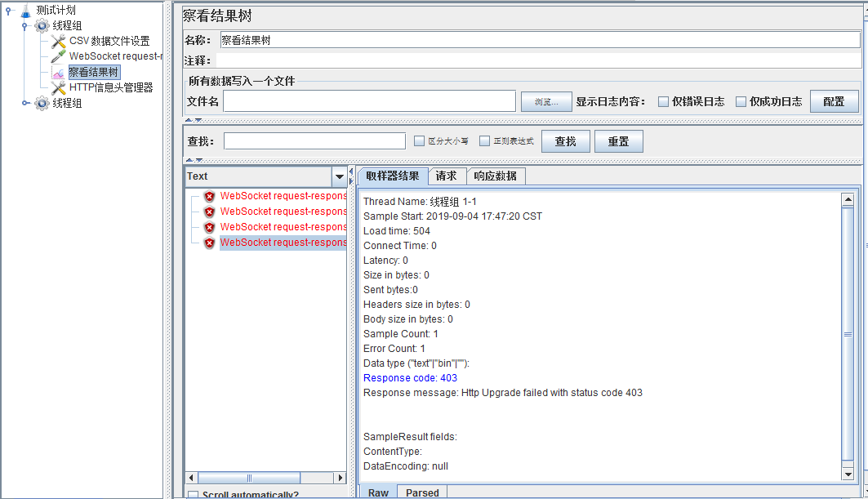Image resolution: width=868 pixels, height=499 pixels.
Task: Collapse the 测试计划 tree node
Action: 7,11
